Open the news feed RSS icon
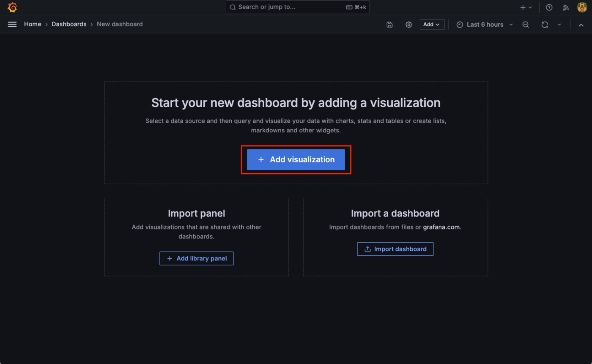 tap(566, 7)
